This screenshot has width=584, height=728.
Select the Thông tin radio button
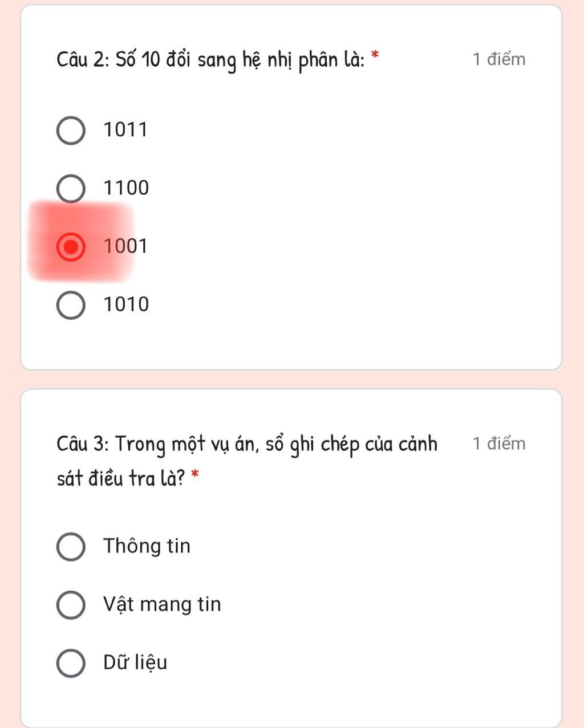[71, 547]
